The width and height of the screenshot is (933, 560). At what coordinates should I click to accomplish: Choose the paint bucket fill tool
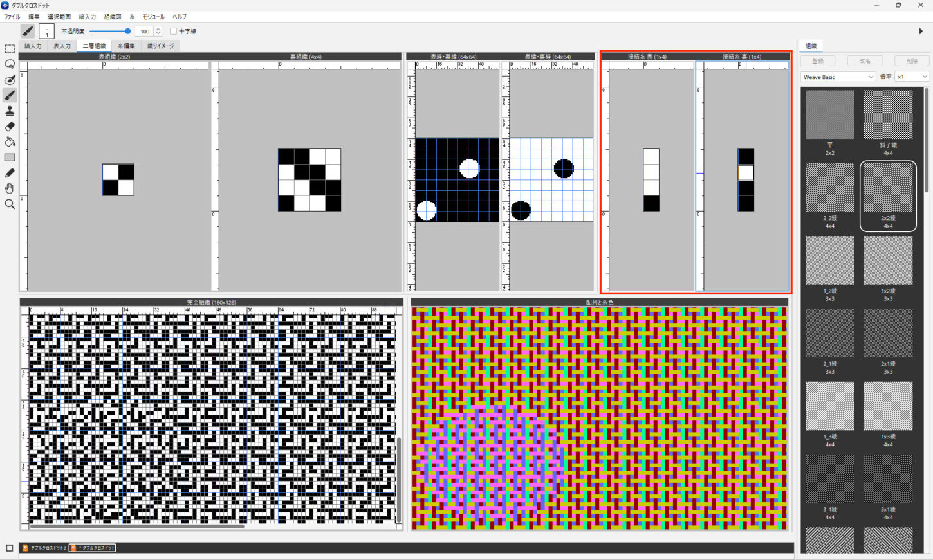click(x=10, y=142)
